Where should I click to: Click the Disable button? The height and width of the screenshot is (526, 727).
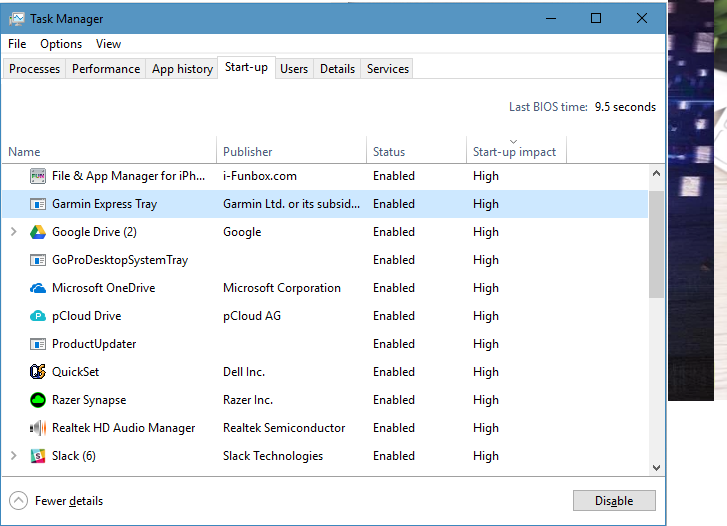click(x=614, y=500)
